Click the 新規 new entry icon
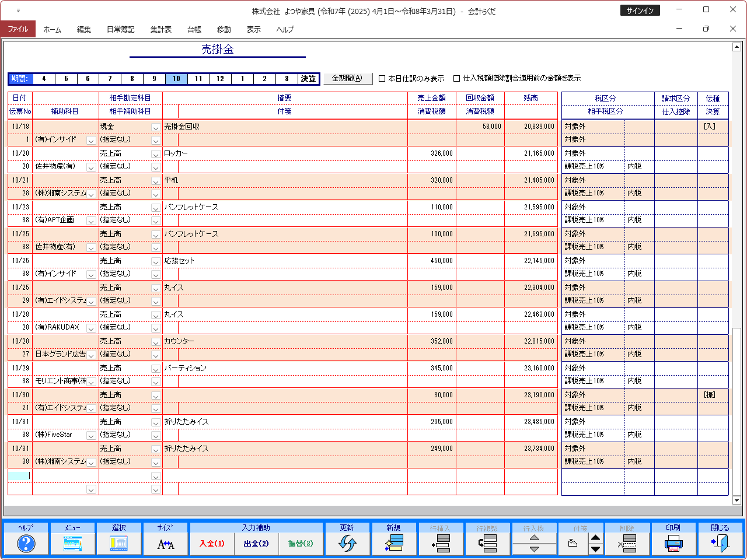Viewport: 747px width, 560px height. click(x=394, y=544)
